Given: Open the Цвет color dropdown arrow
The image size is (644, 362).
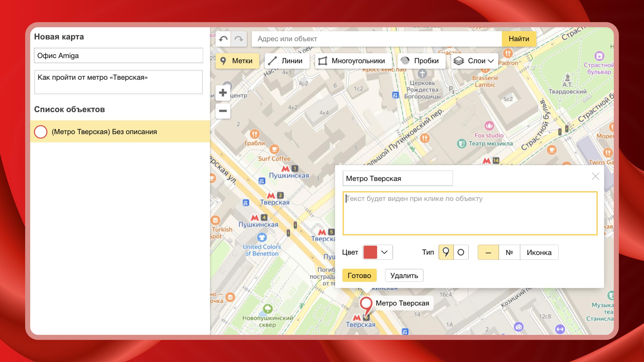Looking at the screenshot, I should pyautogui.click(x=384, y=252).
